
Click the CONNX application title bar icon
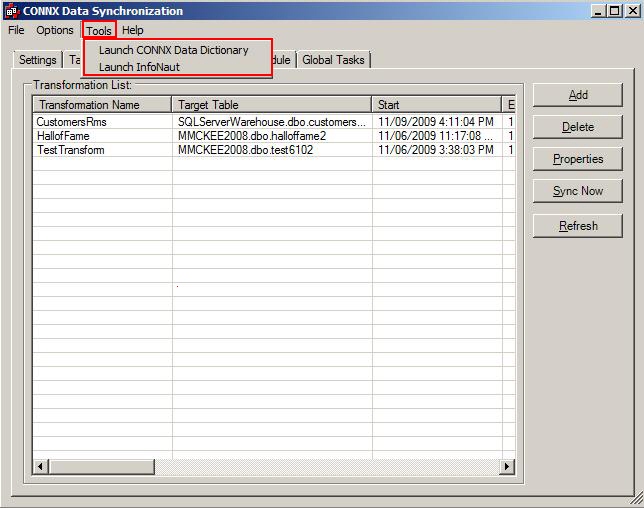(x=12, y=11)
